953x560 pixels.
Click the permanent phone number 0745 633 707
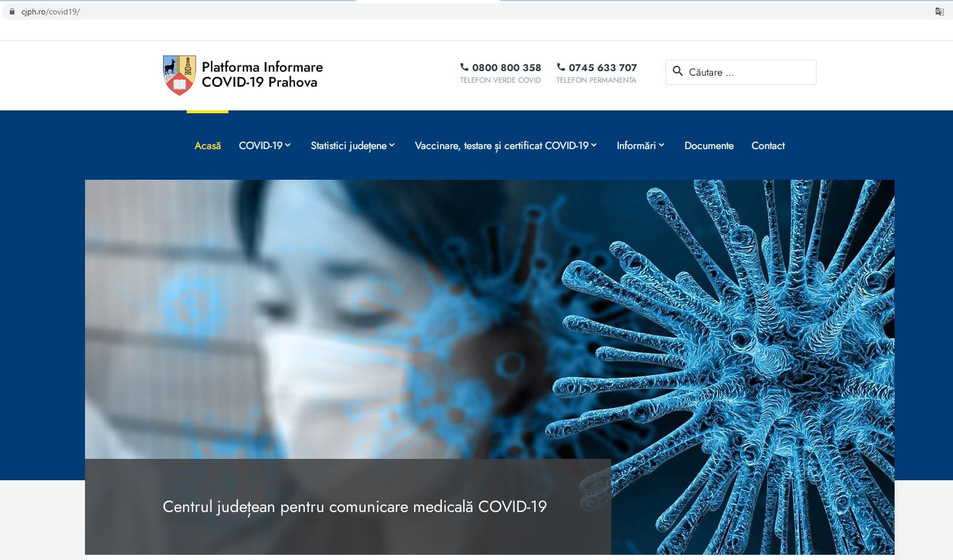[x=603, y=68]
